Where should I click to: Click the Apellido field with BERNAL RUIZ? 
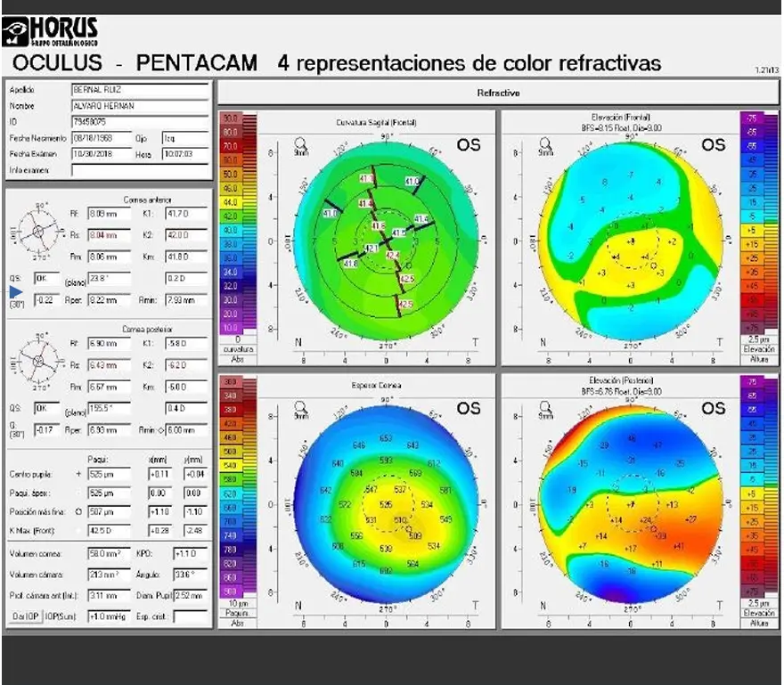point(140,90)
